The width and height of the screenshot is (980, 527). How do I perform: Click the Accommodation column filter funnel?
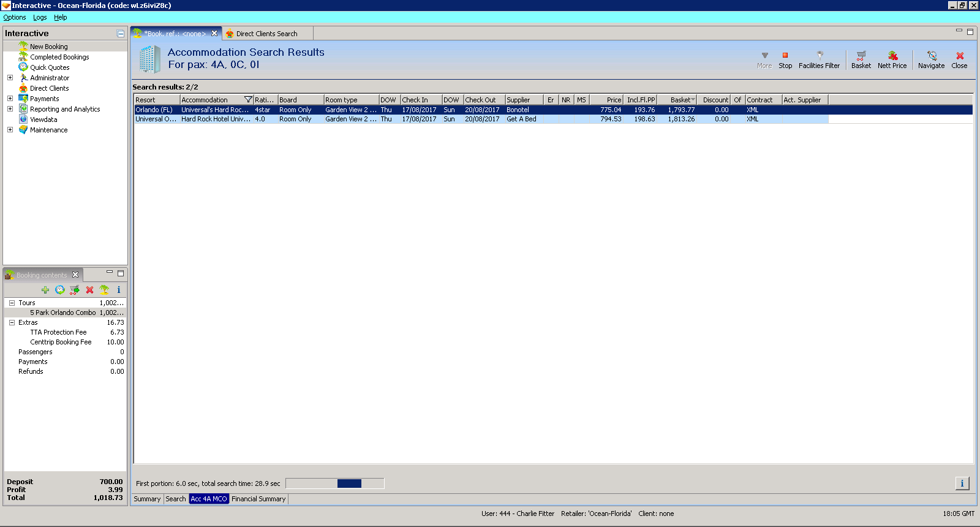click(x=248, y=99)
